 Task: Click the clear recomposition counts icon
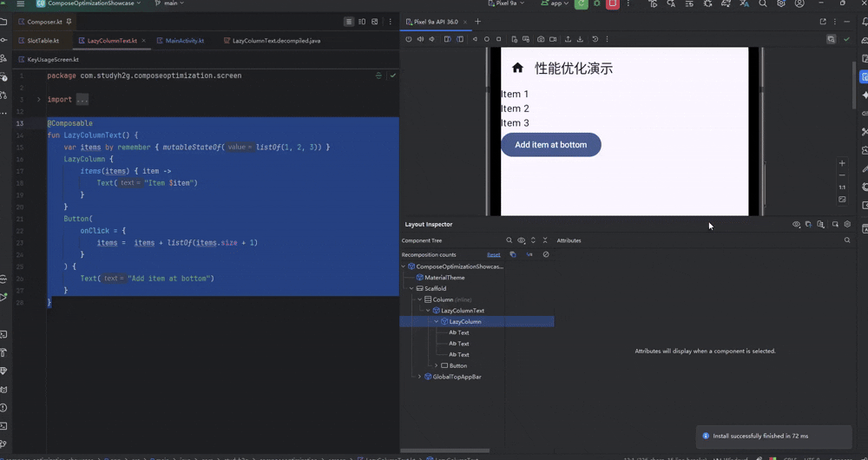(x=546, y=254)
